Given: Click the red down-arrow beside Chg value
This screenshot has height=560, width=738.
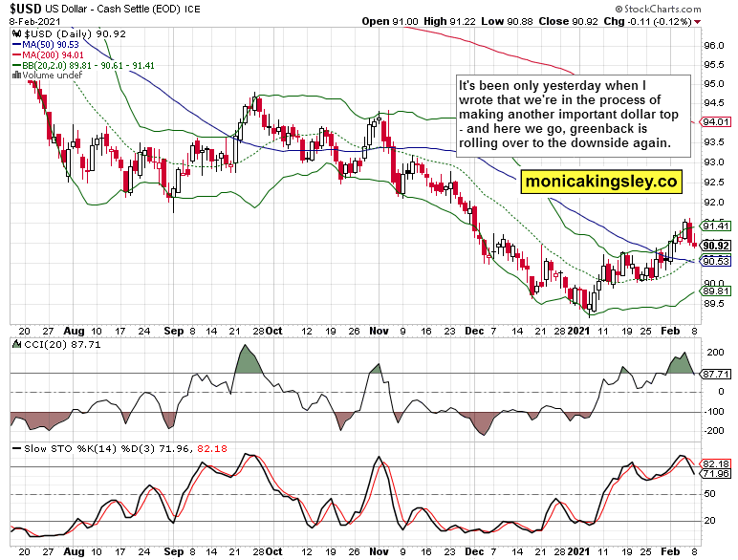Looking at the screenshot, I should pos(697,22).
